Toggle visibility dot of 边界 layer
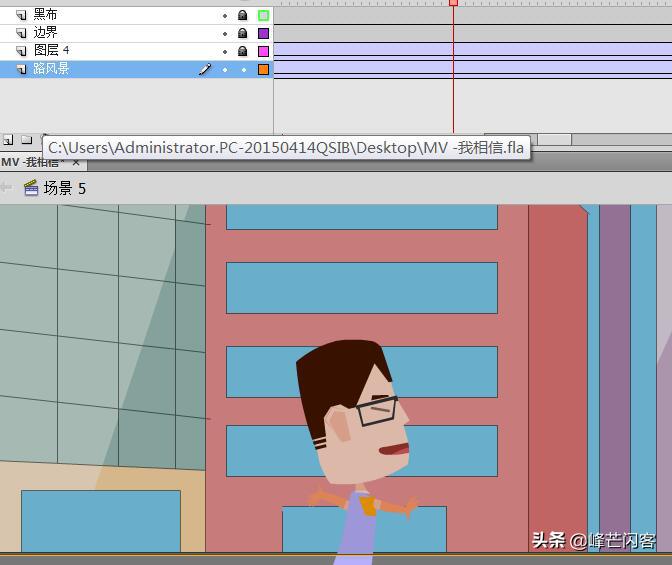The width and height of the screenshot is (672, 565). coord(225,34)
